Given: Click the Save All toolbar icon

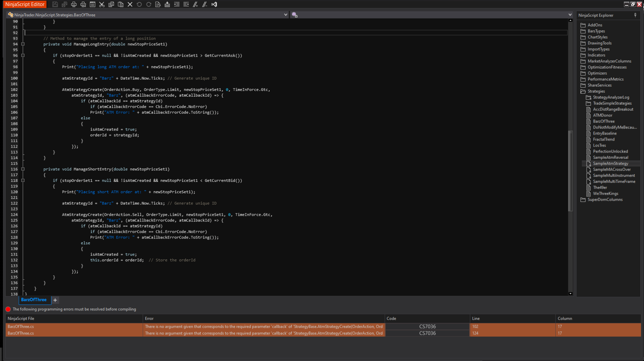Looking at the screenshot, I should pos(64,4).
